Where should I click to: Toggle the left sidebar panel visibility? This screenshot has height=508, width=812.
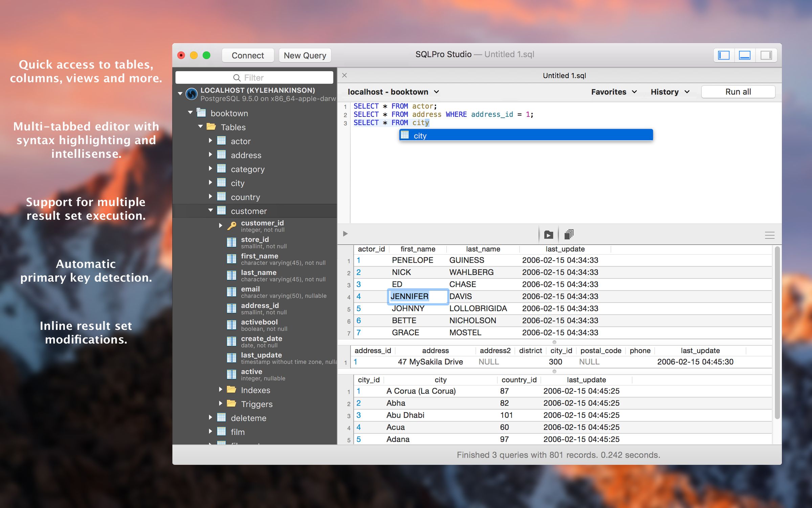(724, 55)
